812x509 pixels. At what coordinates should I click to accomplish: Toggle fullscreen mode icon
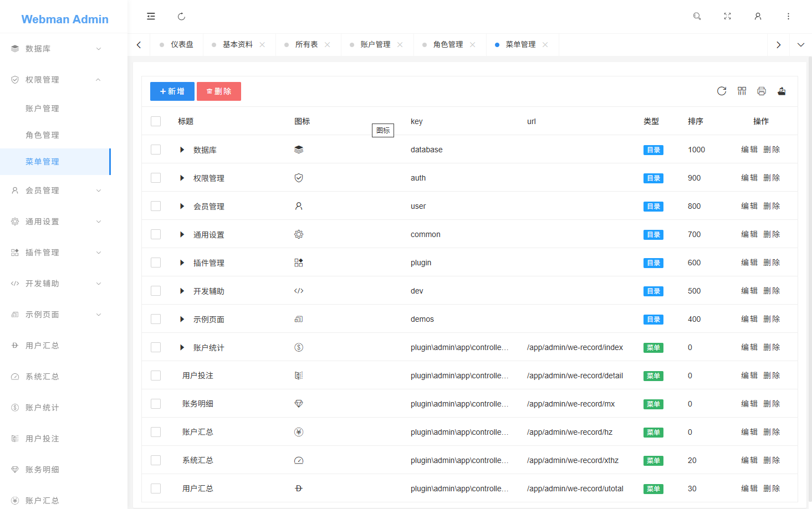point(727,17)
